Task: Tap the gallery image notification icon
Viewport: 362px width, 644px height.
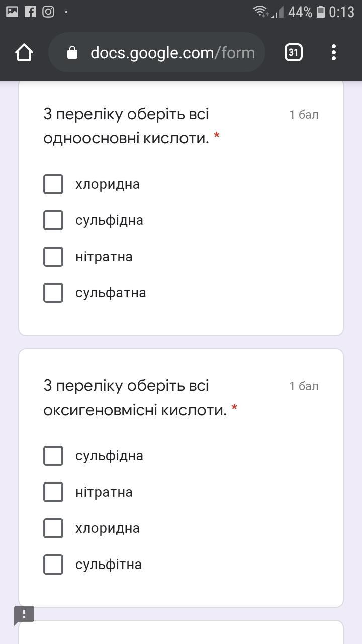Action: pyautogui.click(x=12, y=12)
